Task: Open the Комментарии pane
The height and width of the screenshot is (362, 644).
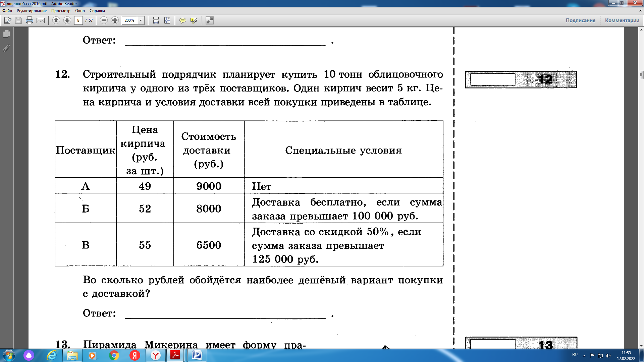Action: [x=622, y=20]
